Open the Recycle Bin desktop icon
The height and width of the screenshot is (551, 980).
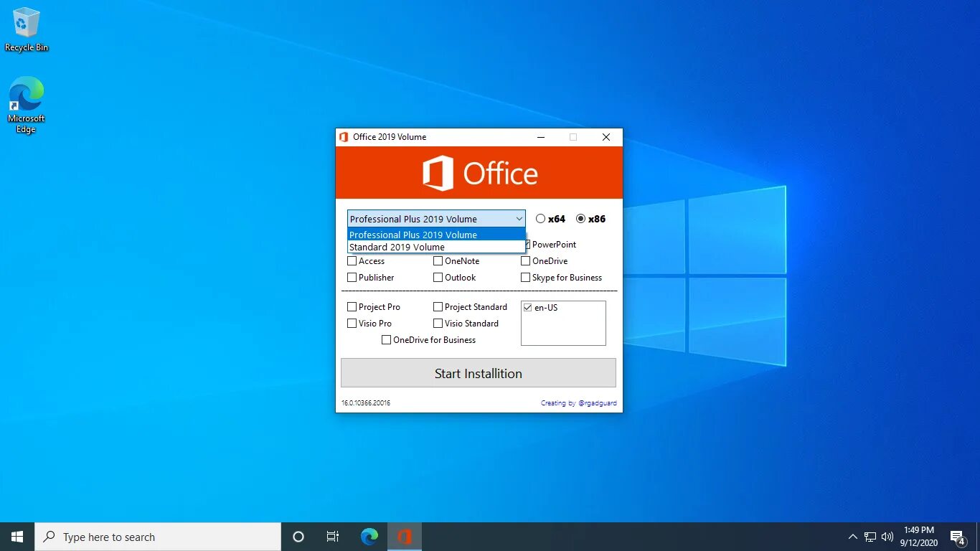[27, 29]
